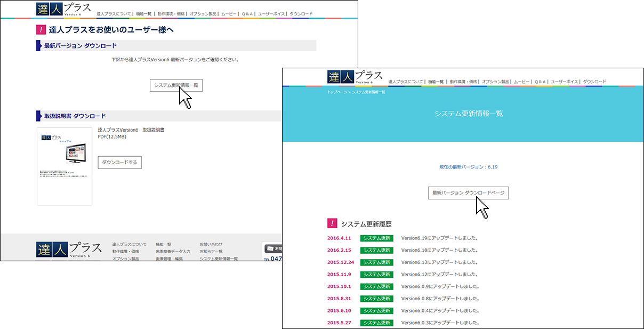Click the 2015.6.10 date in update history
This screenshot has height=329, width=644.
click(x=339, y=310)
